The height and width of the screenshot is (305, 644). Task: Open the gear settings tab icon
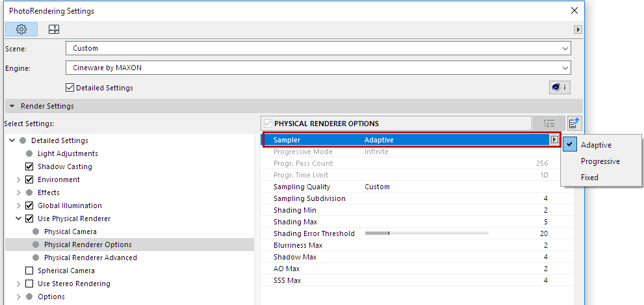[x=21, y=29]
